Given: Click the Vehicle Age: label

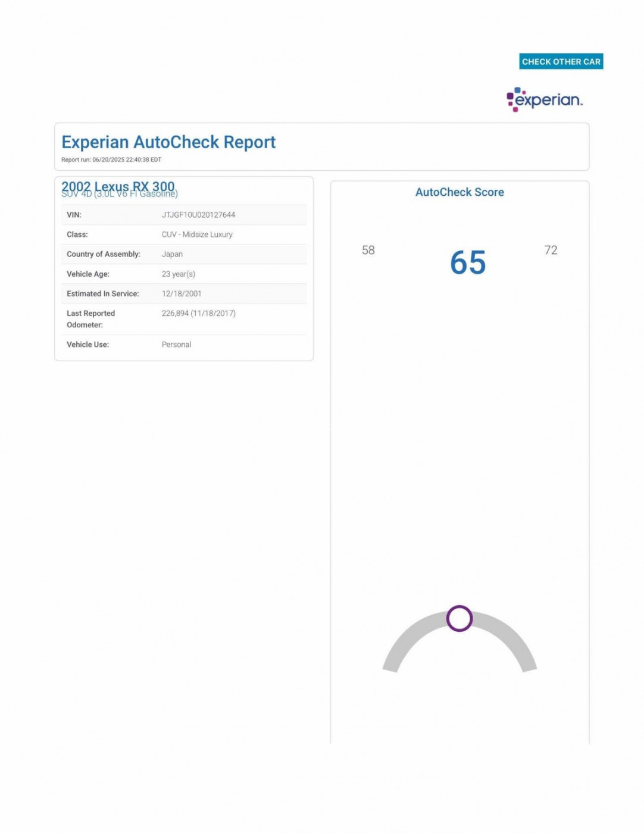Looking at the screenshot, I should tap(88, 274).
